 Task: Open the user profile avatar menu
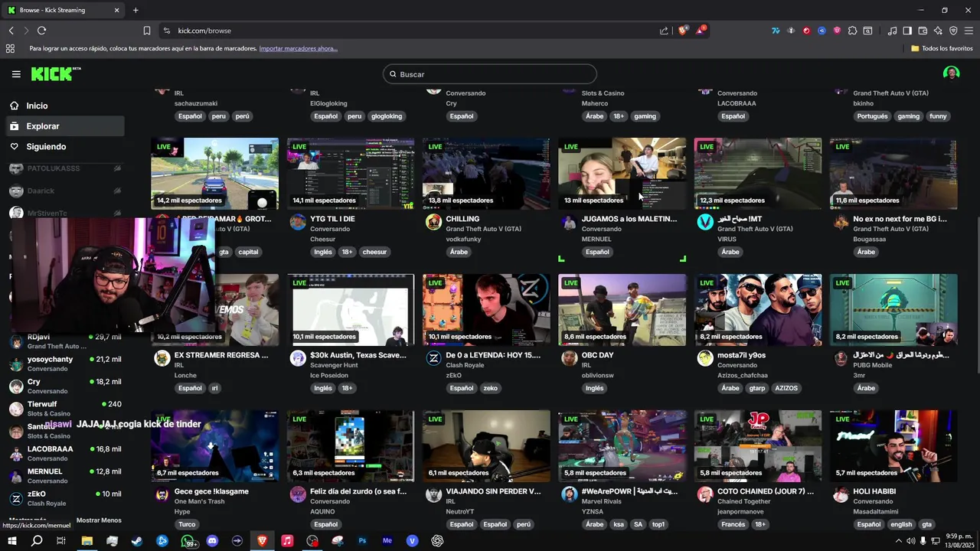(951, 73)
